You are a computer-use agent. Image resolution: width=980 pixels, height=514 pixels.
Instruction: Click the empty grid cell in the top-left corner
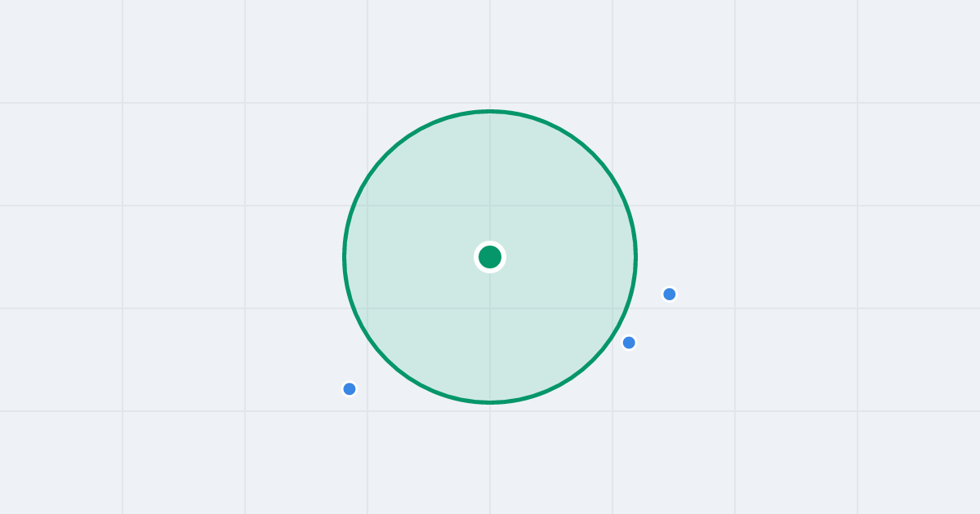click(x=61, y=51)
